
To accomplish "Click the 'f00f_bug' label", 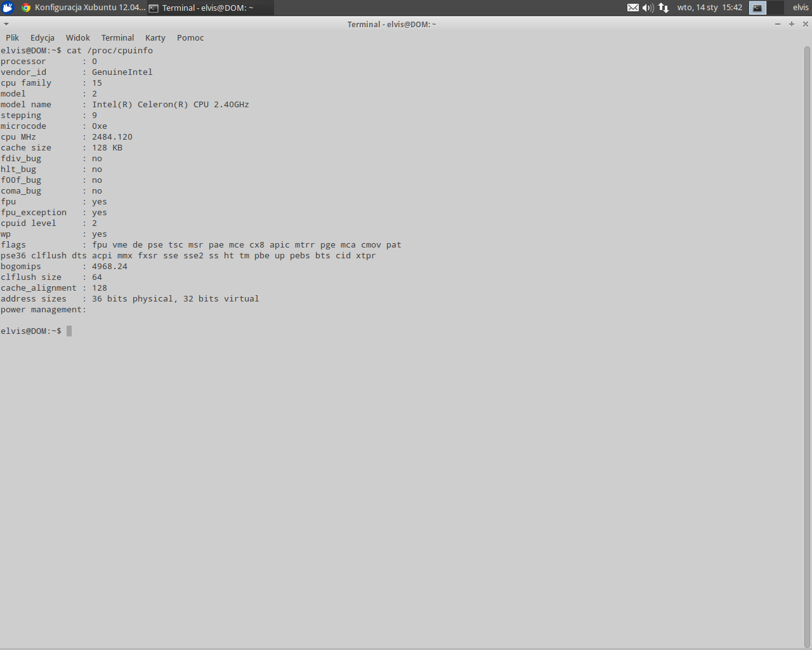I will tap(21, 180).
